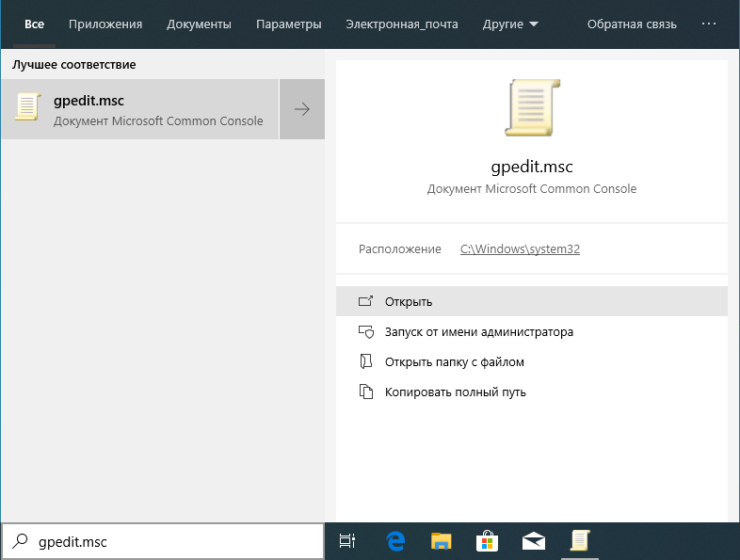Screen dimensions: 740x560
Task: Open the three-dots options menu
Action: coord(709,24)
